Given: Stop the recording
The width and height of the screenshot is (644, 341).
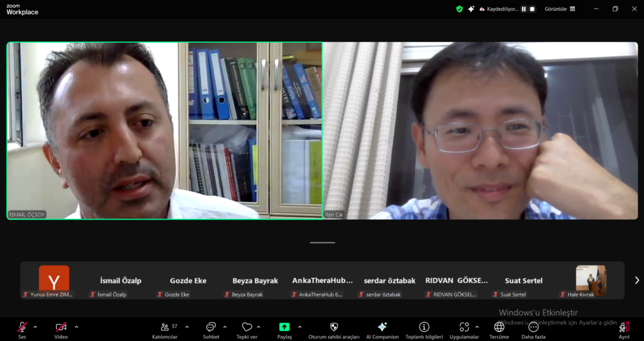Looking at the screenshot, I should tap(532, 9).
